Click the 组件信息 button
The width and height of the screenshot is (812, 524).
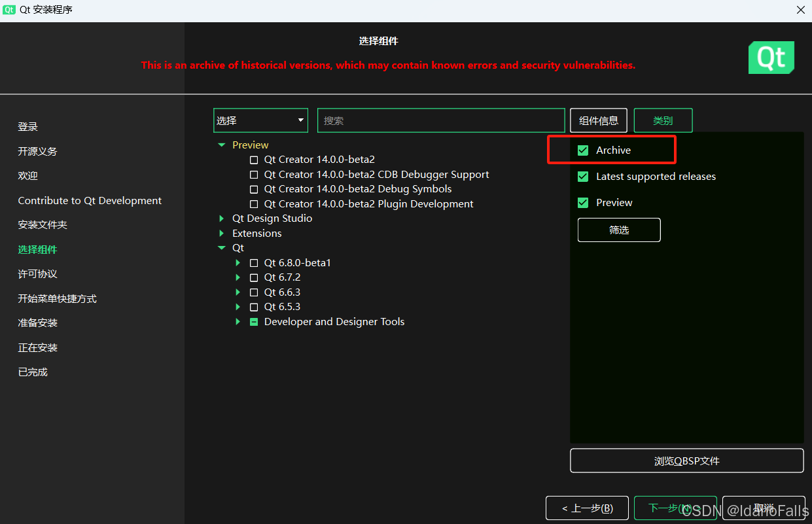coord(599,120)
